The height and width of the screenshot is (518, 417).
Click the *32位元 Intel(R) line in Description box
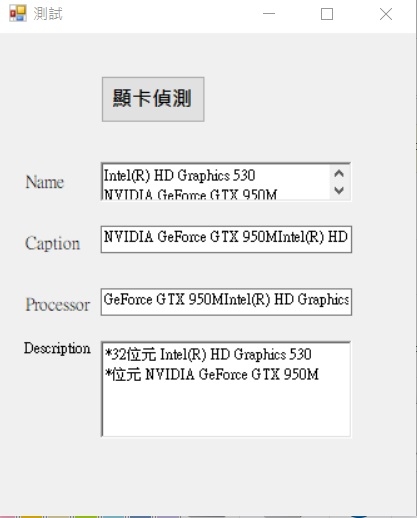point(208,354)
